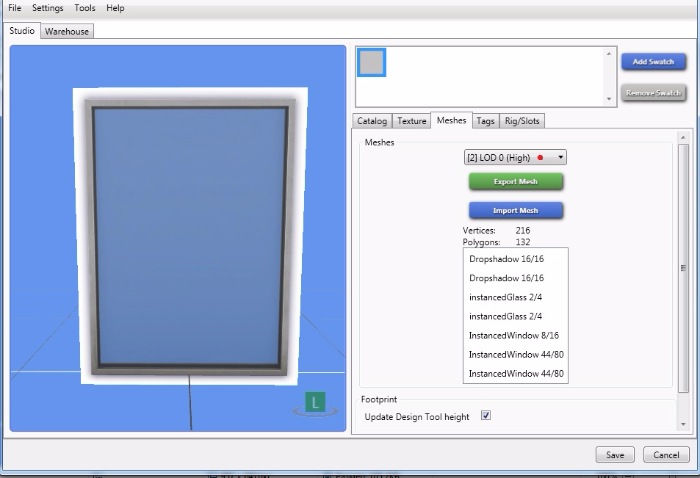Open the Rig/Slots tab

click(523, 121)
